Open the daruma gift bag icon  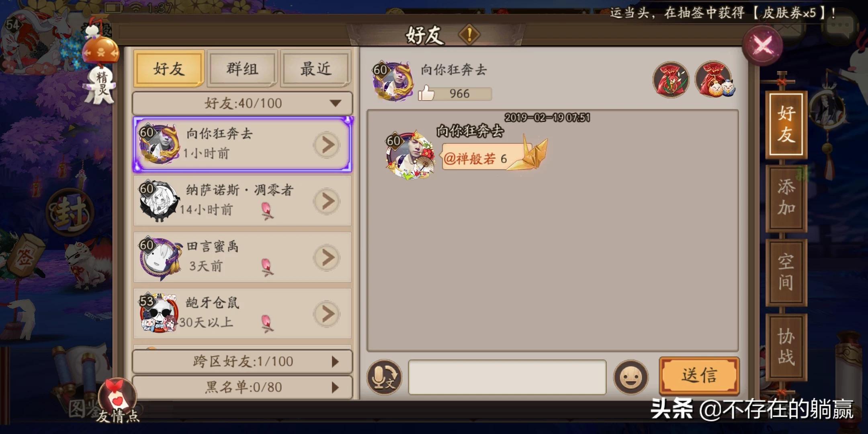(x=714, y=79)
